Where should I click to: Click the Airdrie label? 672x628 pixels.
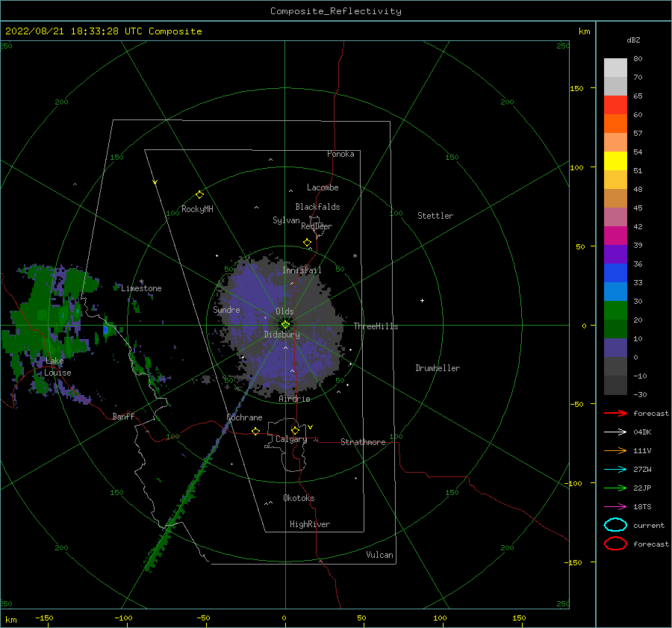click(294, 399)
